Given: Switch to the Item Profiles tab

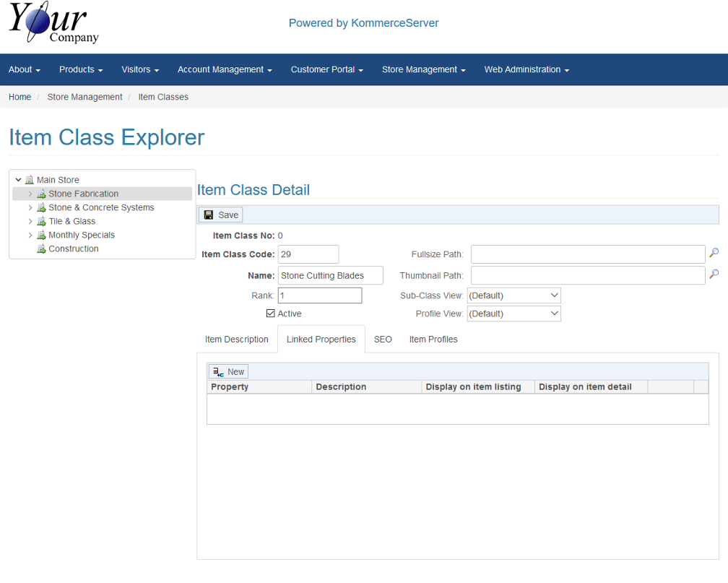Looking at the screenshot, I should pyautogui.click(x=433, y=340).
